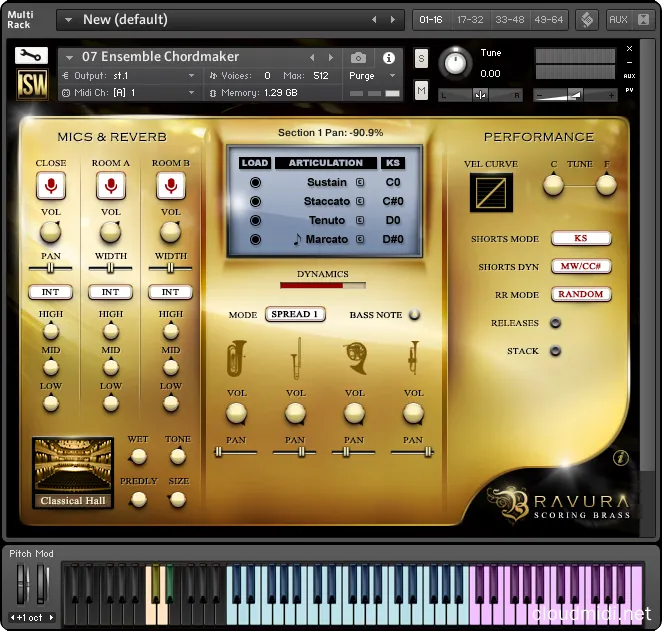Turn on the BASS NOTE toggle
The width and height of the screenshot is (662, 631).
(x=414, y=314)
